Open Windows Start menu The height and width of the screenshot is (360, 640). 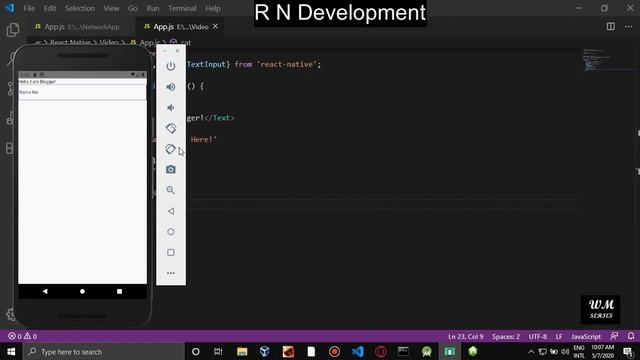point(11,351)
